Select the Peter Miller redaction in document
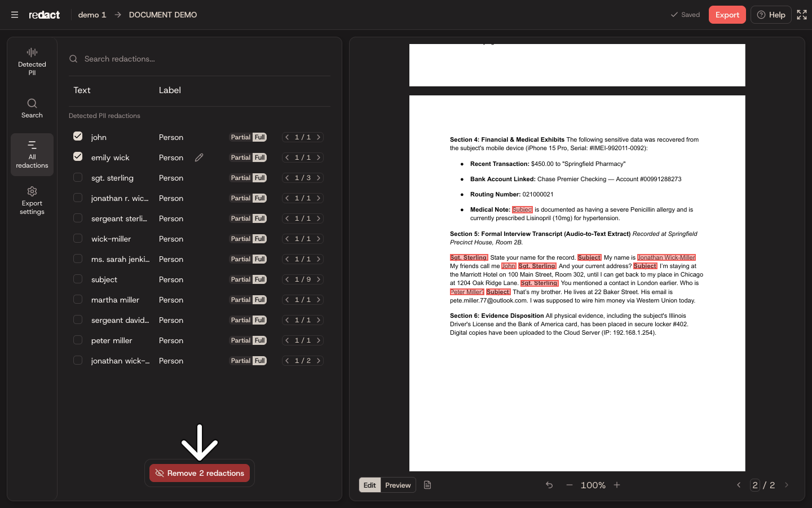The image size is (812, 508). coord(467,292)
